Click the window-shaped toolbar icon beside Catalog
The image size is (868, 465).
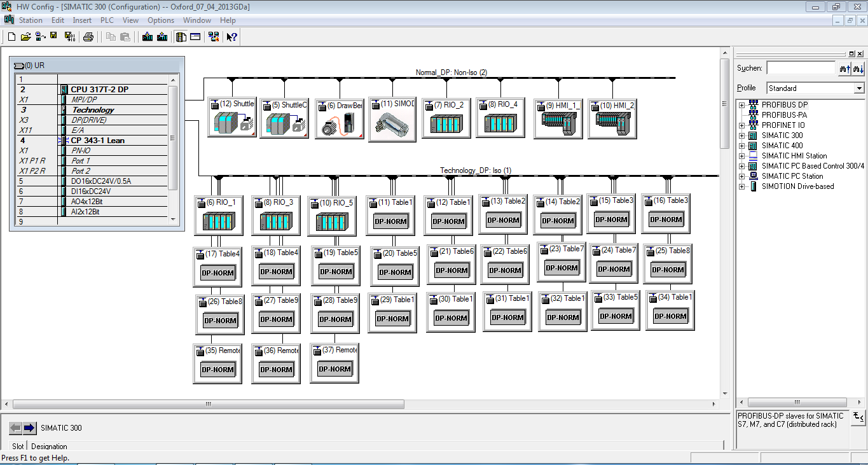pyautogui.click(x=195, y=37)
